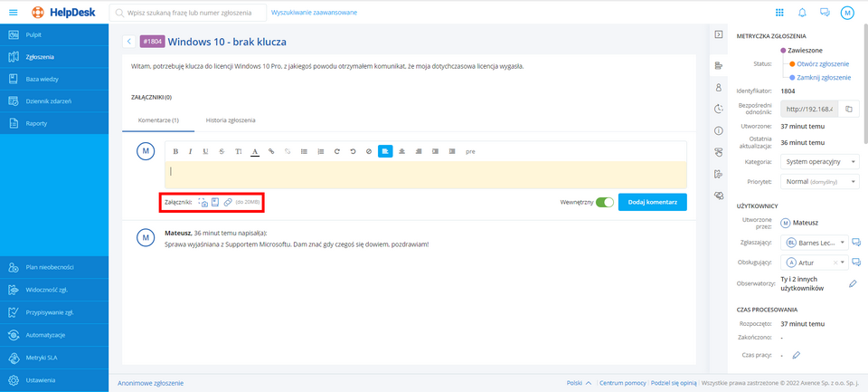Open the chat messages icon in header
The image size is (868, 392).
point(824,13)
